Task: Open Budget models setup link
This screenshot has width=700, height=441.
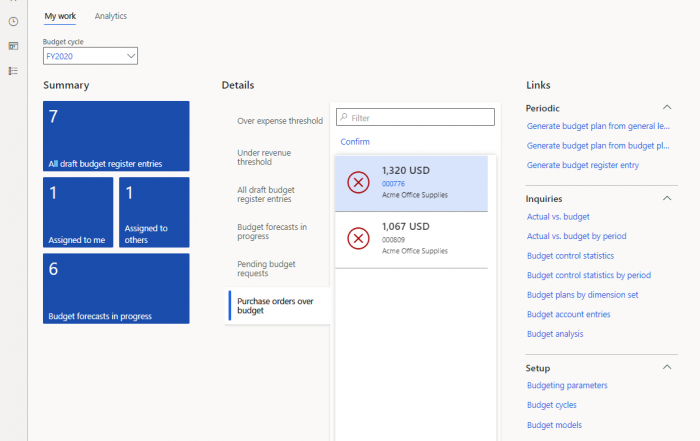Action: pos(554,425)
